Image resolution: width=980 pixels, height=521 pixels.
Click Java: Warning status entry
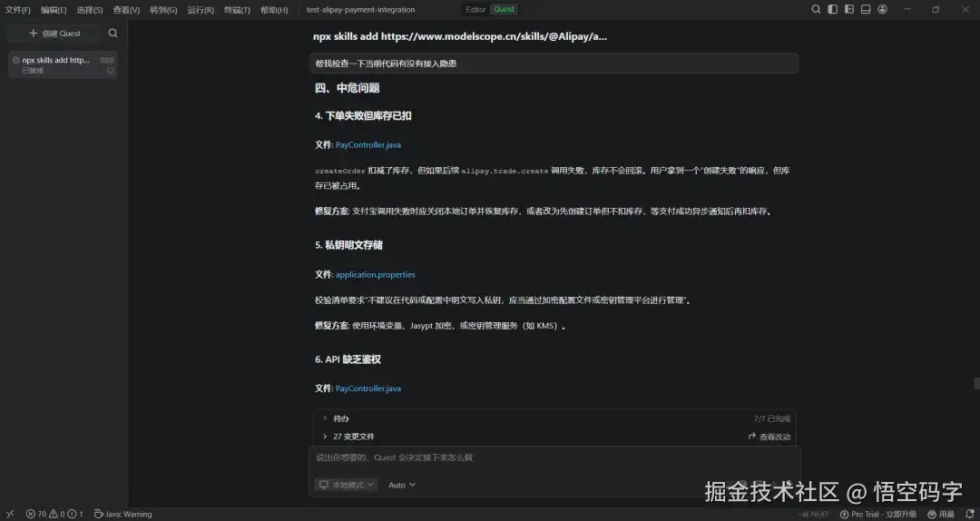[123, 514]
